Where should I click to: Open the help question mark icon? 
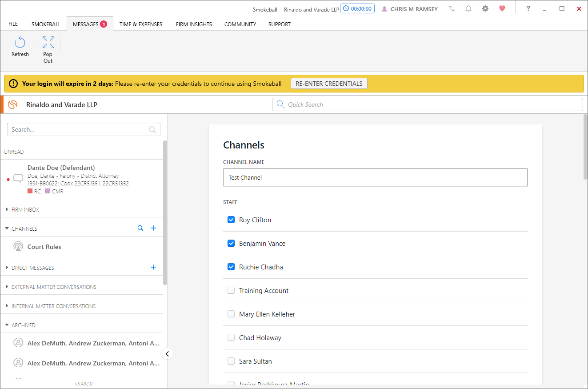tap(528, 8)
